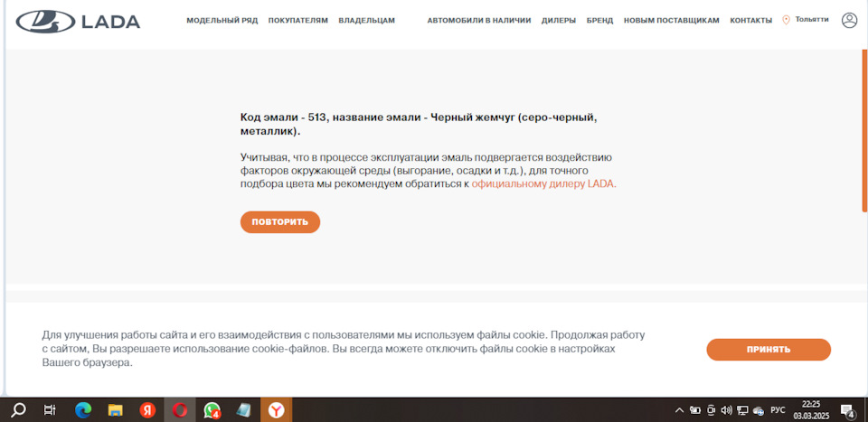This screenshot has height=422, width=868.
Task: Open the Дилеры page
Action: (x=558, y=21)
